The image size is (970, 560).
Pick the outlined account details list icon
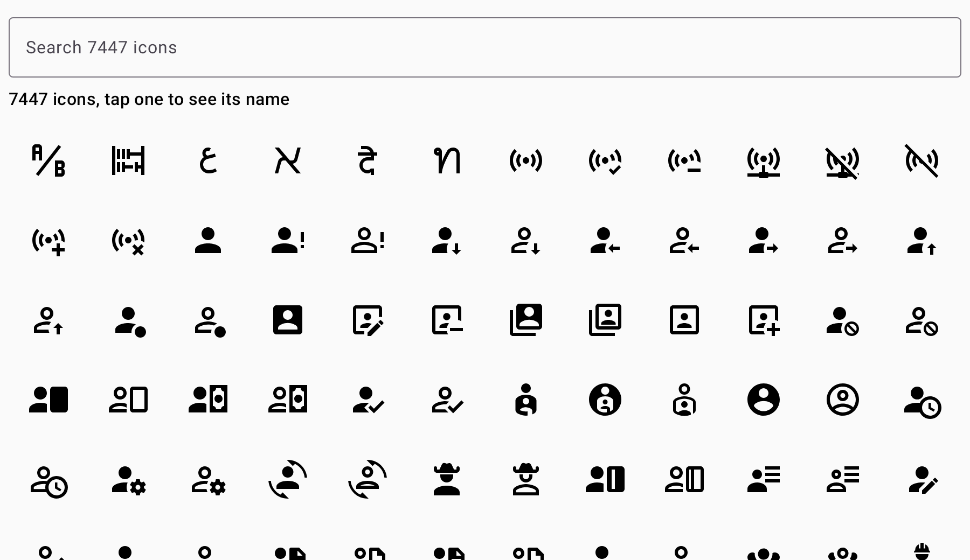tap(843, 479)
